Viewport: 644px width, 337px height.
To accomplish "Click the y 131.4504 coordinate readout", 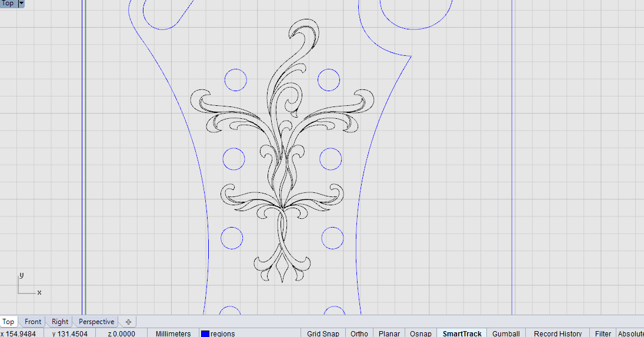I will pyautogui.click(x=70, y=333).
